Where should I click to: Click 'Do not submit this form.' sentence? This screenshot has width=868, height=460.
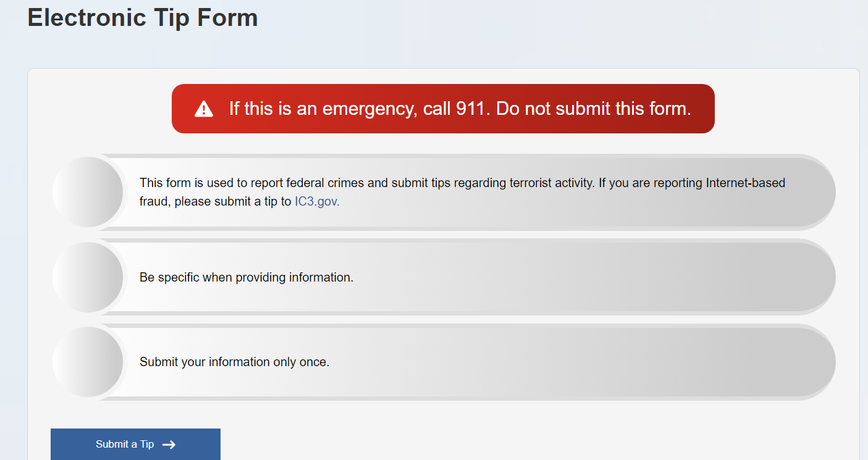594,109
